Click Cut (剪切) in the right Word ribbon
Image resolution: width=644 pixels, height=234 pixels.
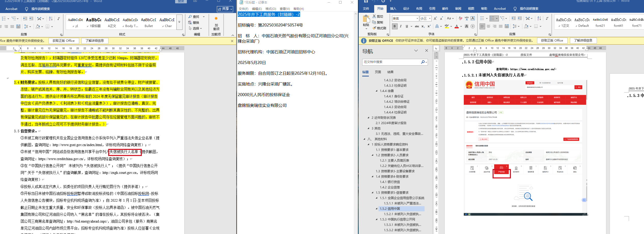(x=378, y=17)
